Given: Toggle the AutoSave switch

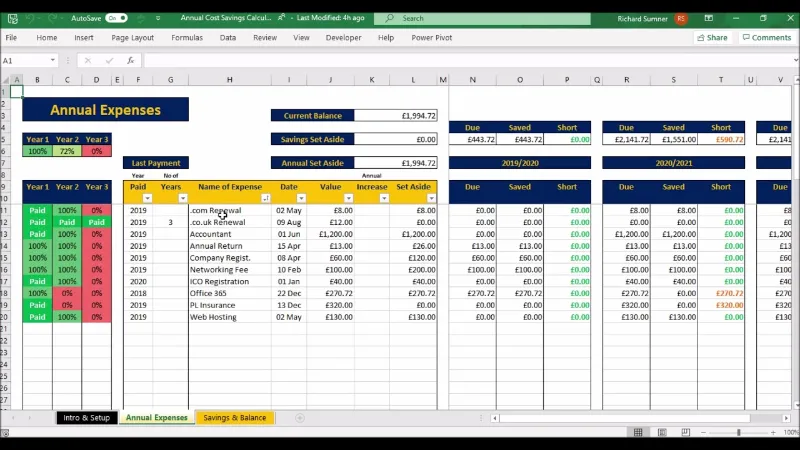Looking at the screenshot, I should tap(116, 18).
